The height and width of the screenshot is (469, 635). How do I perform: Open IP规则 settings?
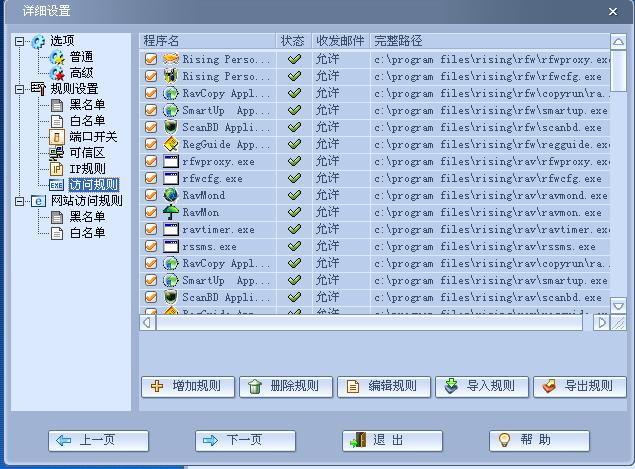(87, 169)
